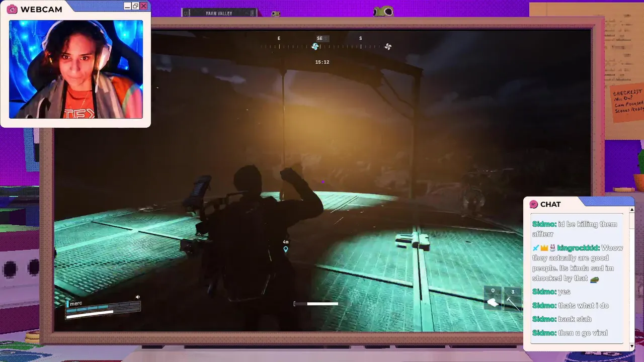
Task: Click the center bottom stamina bar
Action: [x=323, y=304]
